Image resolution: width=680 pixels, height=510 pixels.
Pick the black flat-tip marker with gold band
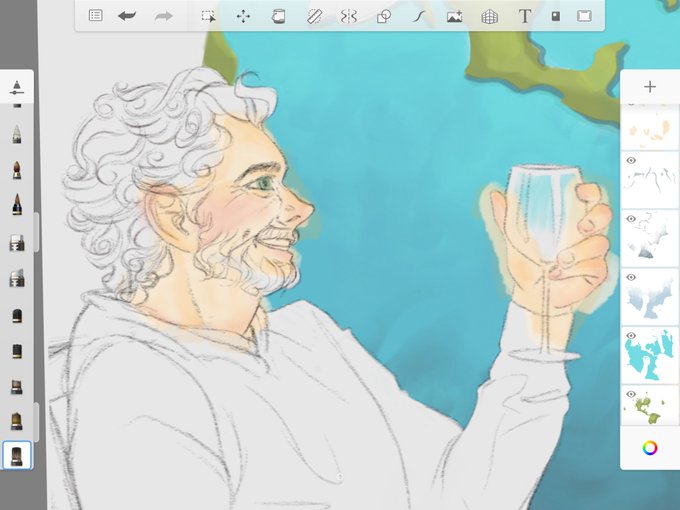[x=16, y=351]
